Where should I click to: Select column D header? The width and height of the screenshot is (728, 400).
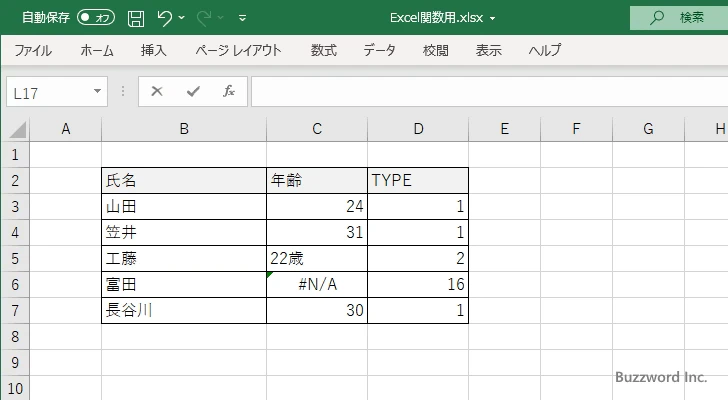pyautogui.click(x=418, y=129)
